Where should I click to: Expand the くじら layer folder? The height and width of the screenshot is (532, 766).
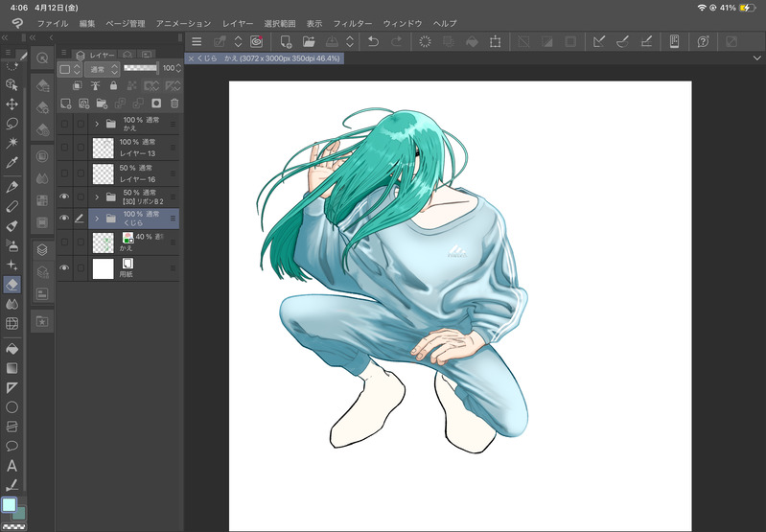[97, 219]
